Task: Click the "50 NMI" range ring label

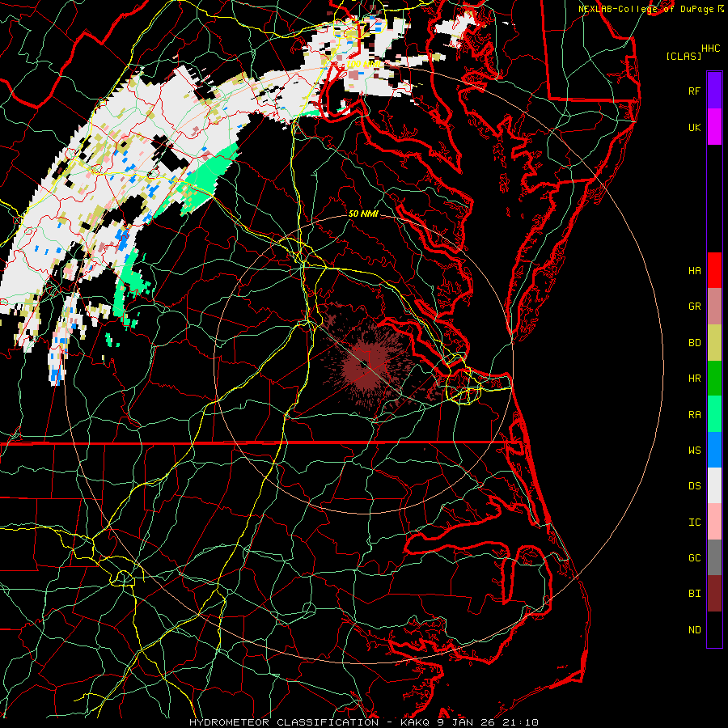Action: 363,214
